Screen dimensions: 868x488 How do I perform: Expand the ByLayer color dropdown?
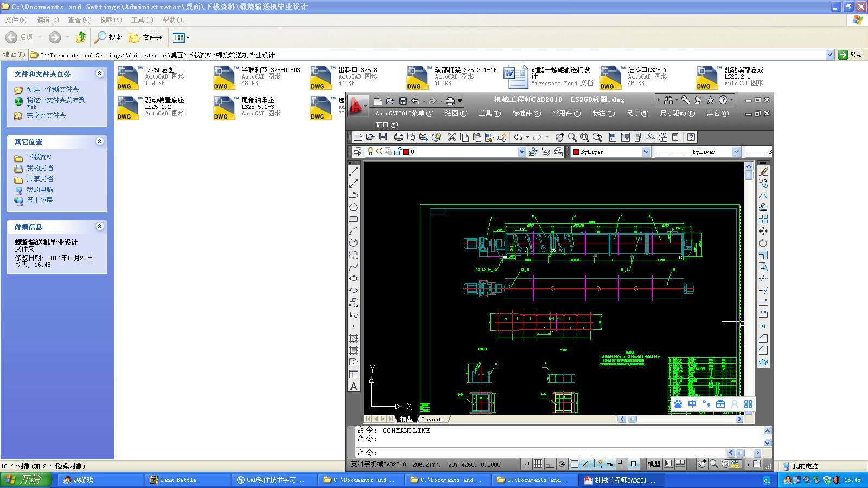646,152
